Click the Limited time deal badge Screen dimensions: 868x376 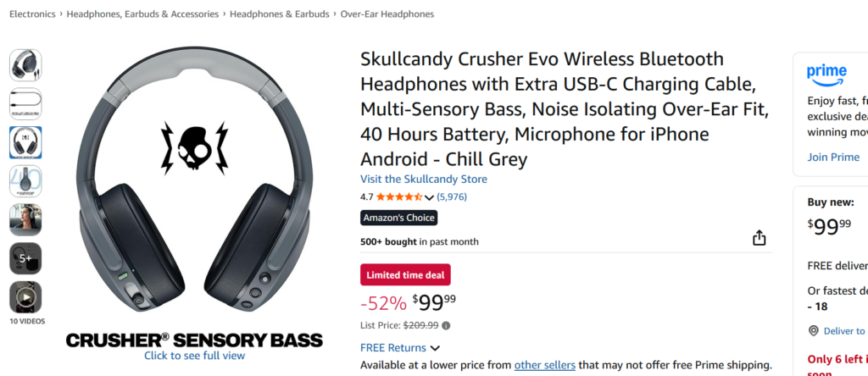(x=405, y=274)
